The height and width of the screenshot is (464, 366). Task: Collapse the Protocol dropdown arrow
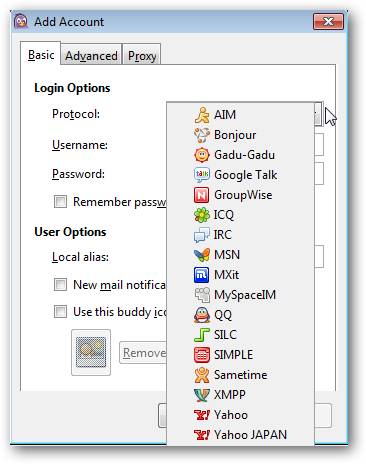tap(318, 114)
